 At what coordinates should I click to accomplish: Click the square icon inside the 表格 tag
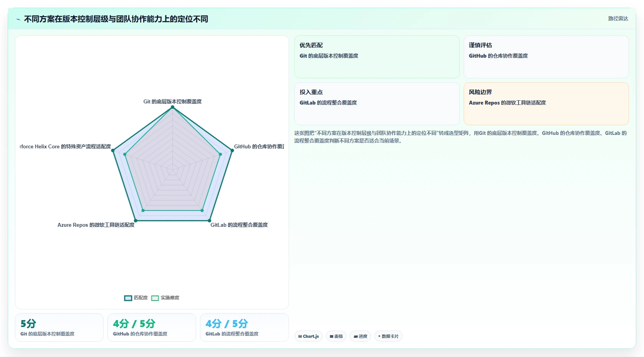pyautogui.click(x=332, y=336)
